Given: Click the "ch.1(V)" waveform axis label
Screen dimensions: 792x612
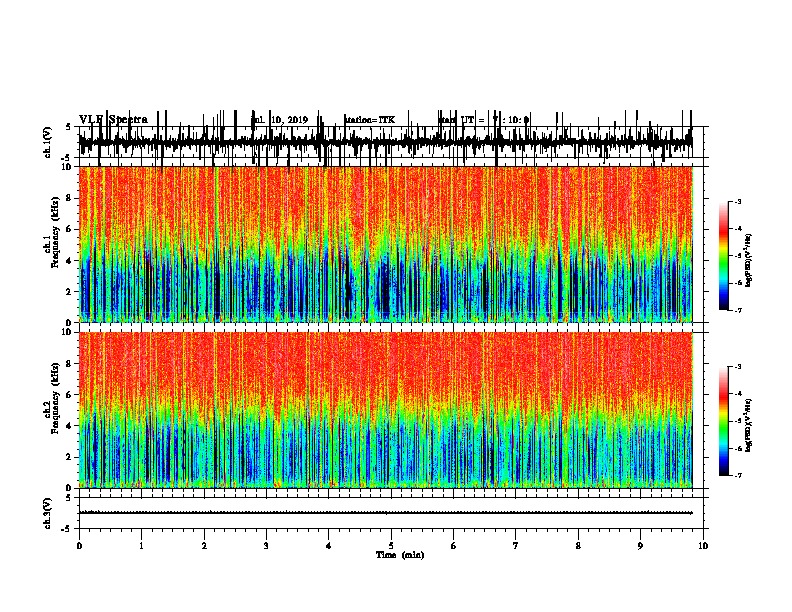Looking at the screenshot, I should [48, 142].
